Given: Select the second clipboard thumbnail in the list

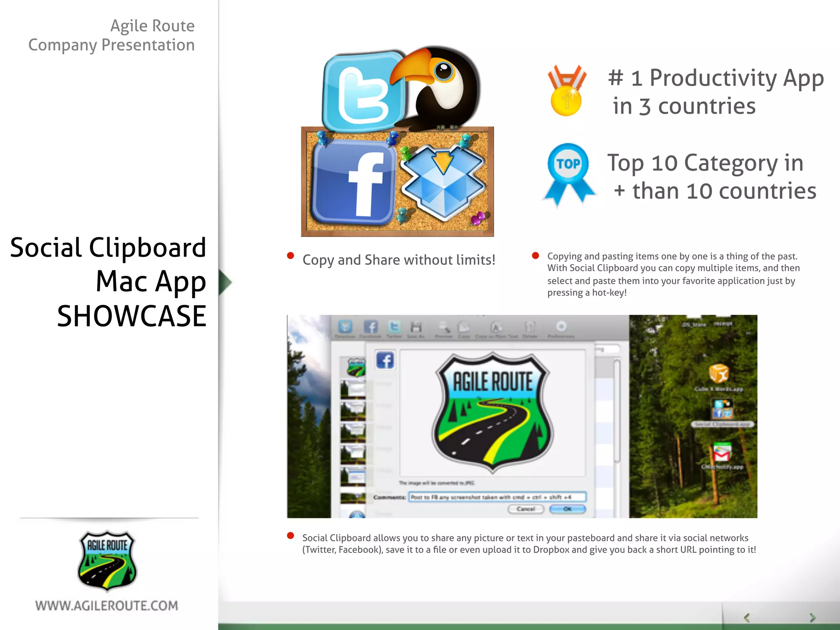Looking at the screenshot, I should 353,390.
